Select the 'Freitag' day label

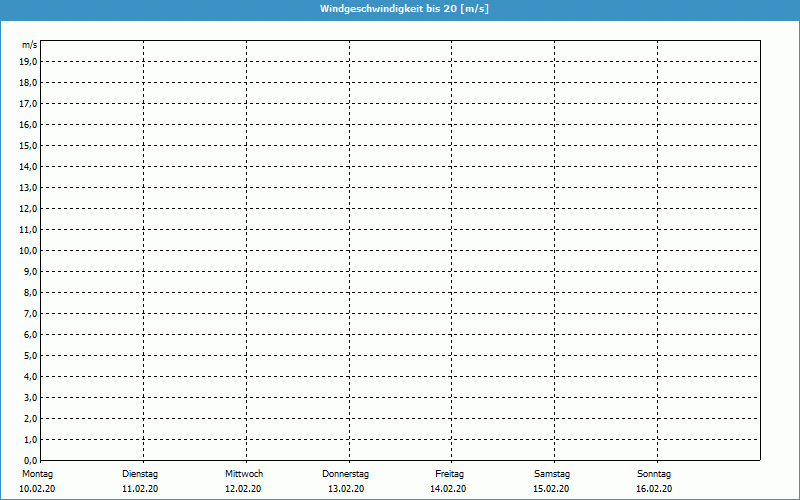449,474
